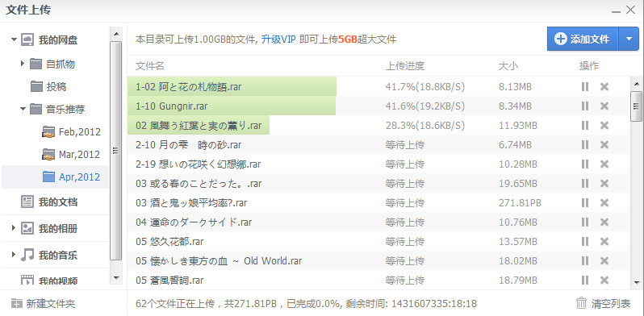Click the 文件名 column header
This screenshot has width=644, height=316.
(150, 65)
